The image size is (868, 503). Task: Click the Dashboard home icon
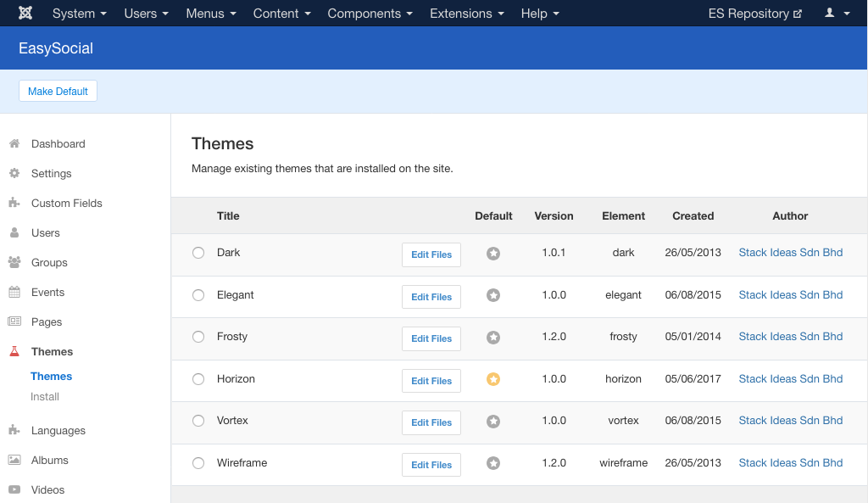15,143
